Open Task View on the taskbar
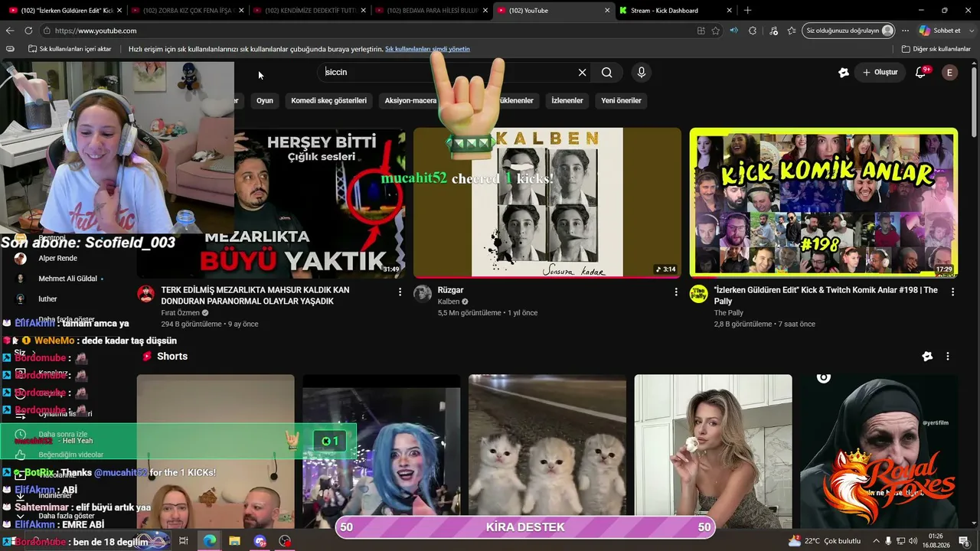Screen dimensions: 980x551 184,541
